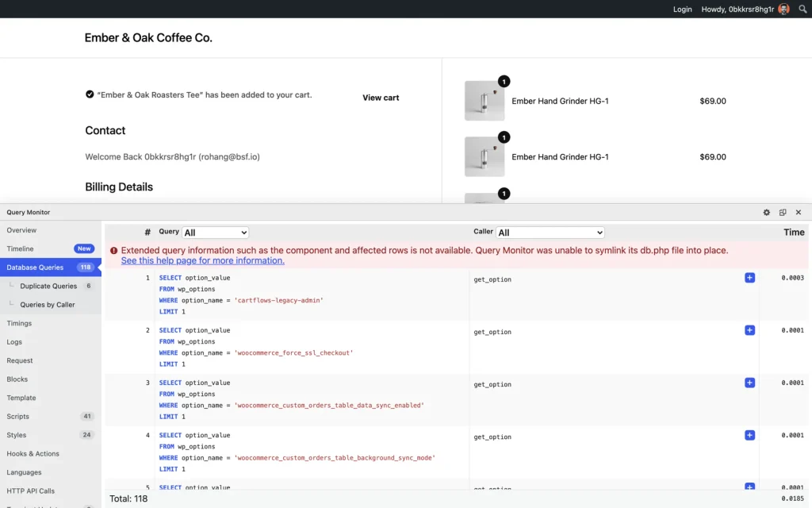
Task: Open the Blocks panel
Action: pyautogui.click(x=17, y=379)
